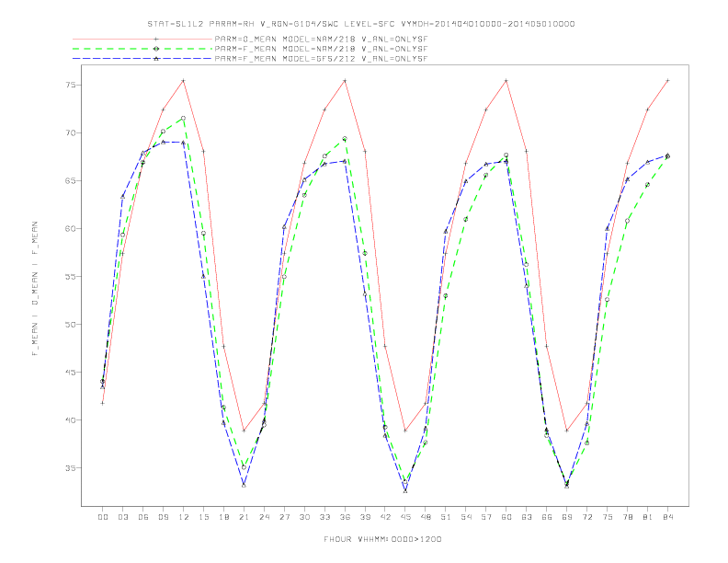Click x-axis hour label 18
The image size is (728, 563).
click(223, 517)
